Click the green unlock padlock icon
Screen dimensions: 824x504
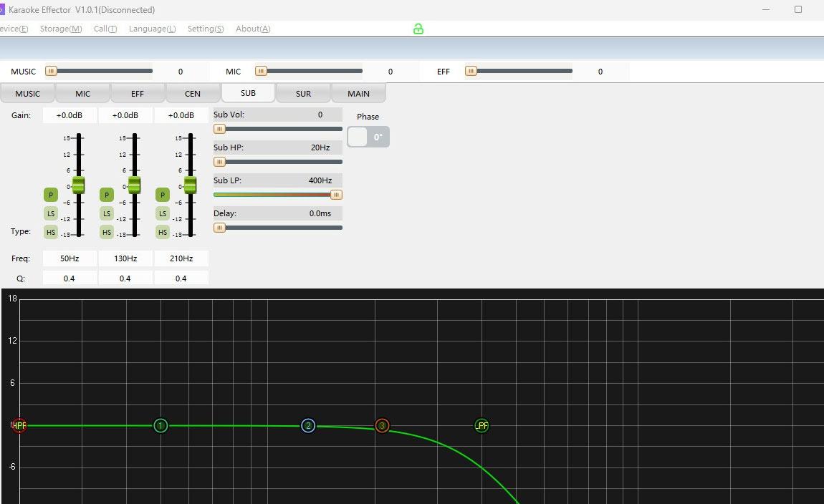[x=418, y=29]
